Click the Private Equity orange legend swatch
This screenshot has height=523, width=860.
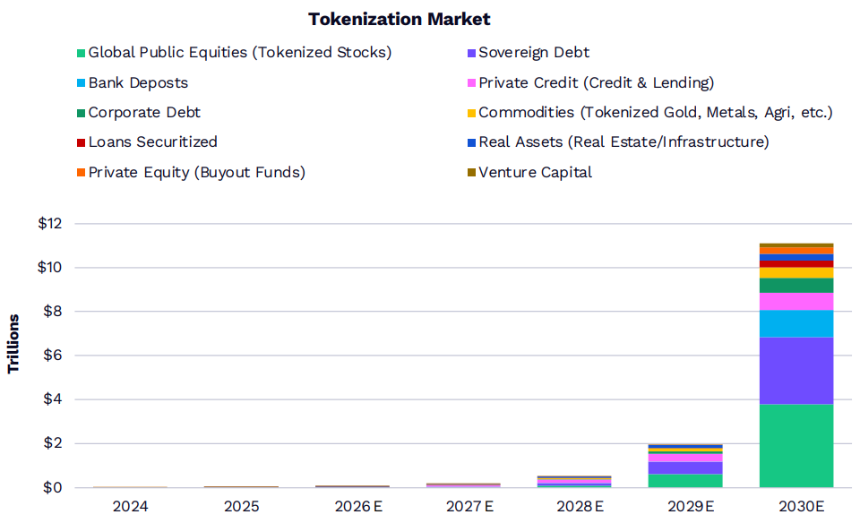tap(79, 172)
